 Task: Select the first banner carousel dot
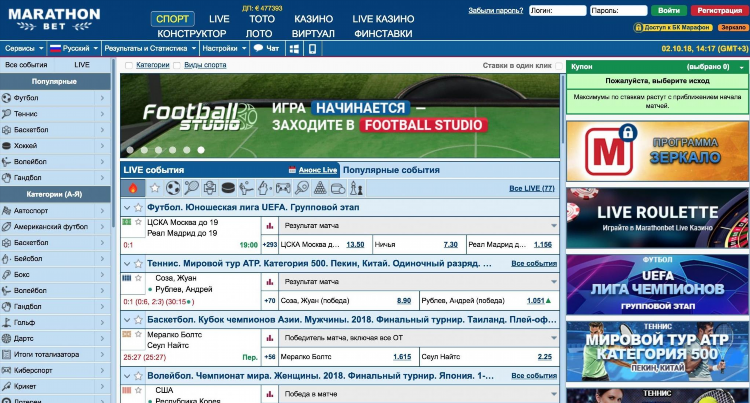(x=130, y=150)
